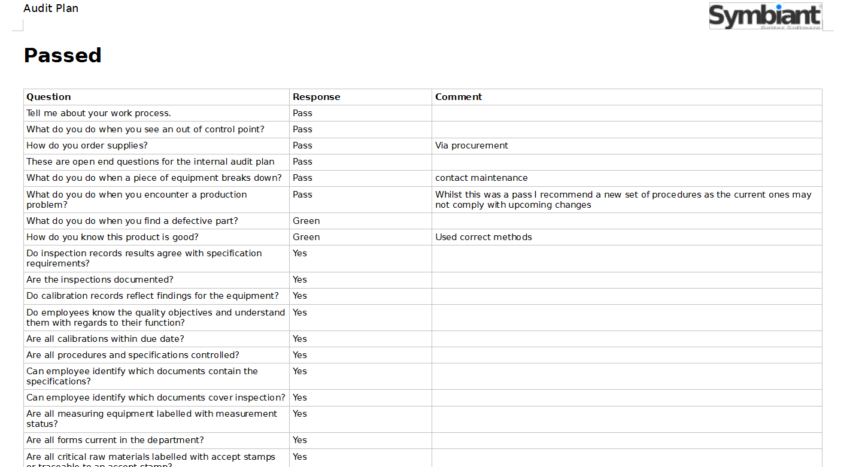Click Pass response for equipment breaks down question
This screenshot has width=868, height=467.
coord(302,178)
